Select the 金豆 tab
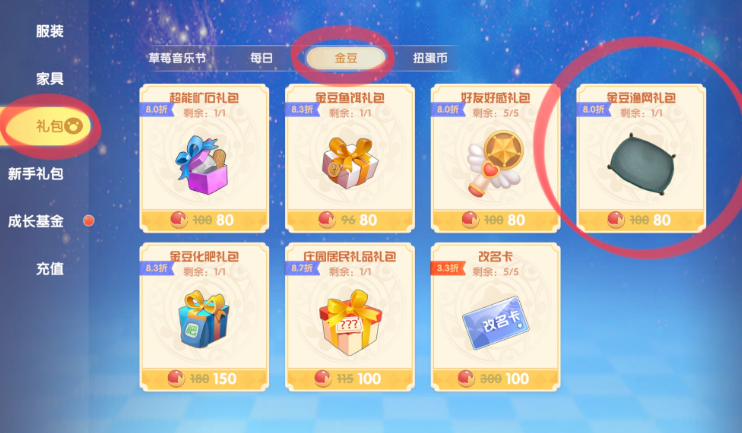 coord(345,58)
